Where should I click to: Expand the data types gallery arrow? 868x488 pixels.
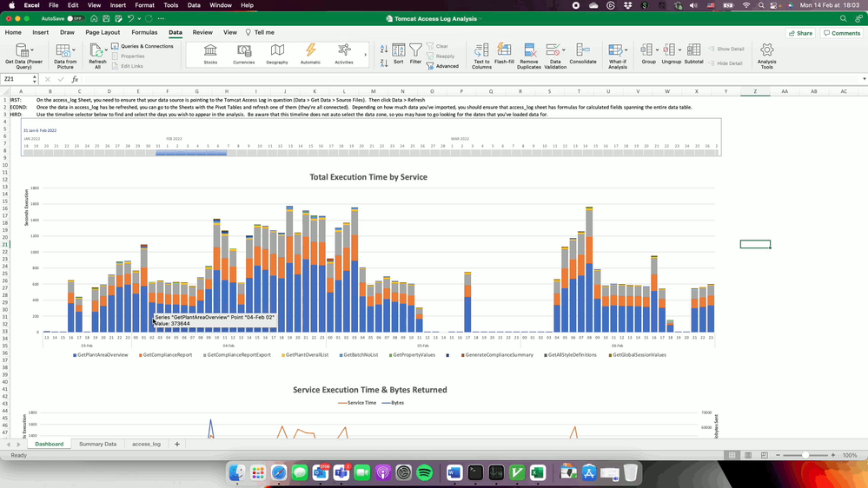(365, 55)
